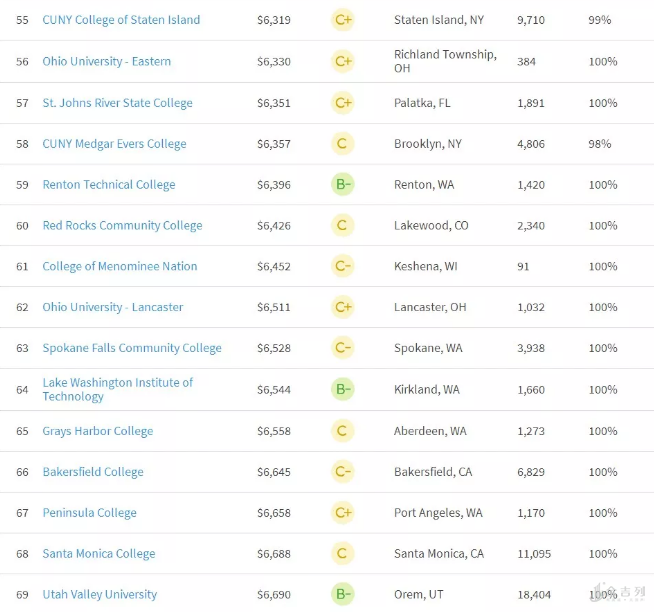Select Renton Technical College link
This screenshot has width=654, height=612.
point(108,185)
